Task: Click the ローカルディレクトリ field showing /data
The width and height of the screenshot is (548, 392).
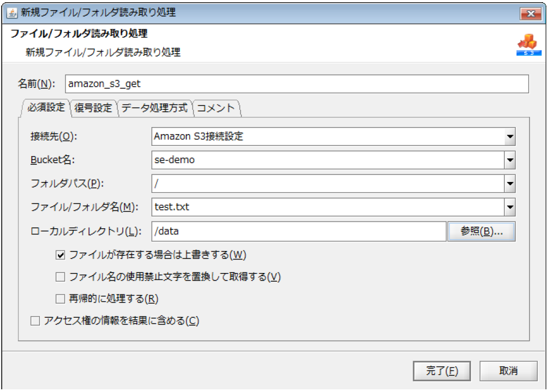Action: pyautogui.click(x=269, y=231)
